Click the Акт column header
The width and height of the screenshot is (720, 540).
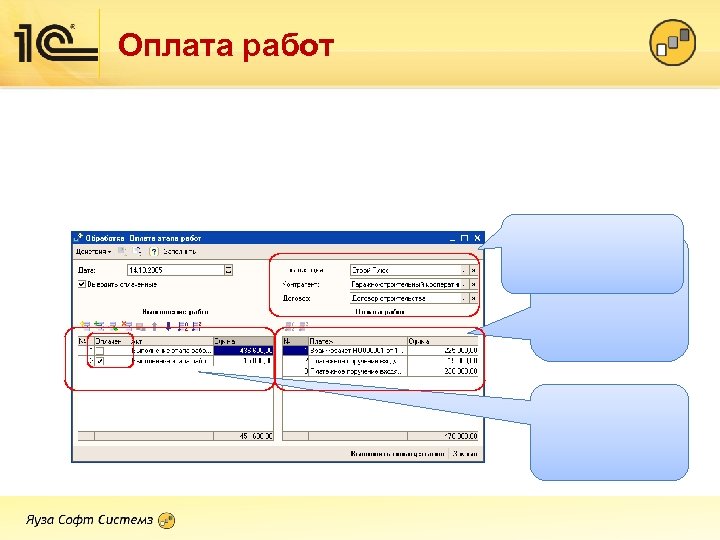coord(172,341)
